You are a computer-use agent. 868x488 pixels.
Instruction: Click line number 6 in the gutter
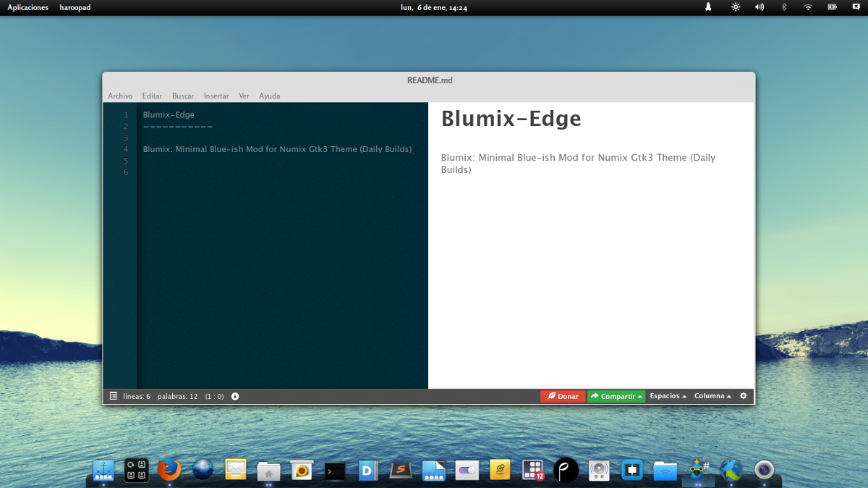point(126,172)
